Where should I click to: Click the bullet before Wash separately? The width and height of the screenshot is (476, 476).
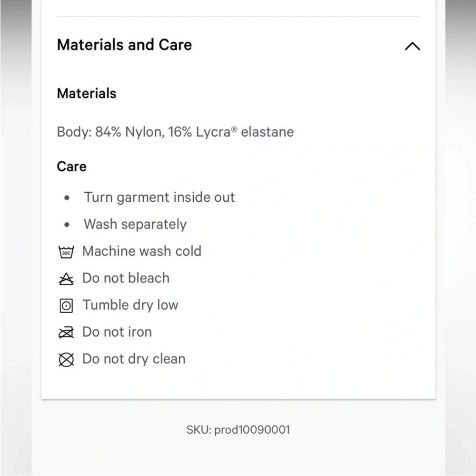(x=67, y=225)
